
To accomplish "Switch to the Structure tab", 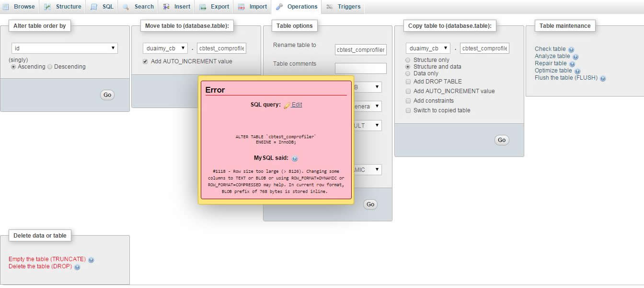I will pyautogui.click(x=63, y=7).
